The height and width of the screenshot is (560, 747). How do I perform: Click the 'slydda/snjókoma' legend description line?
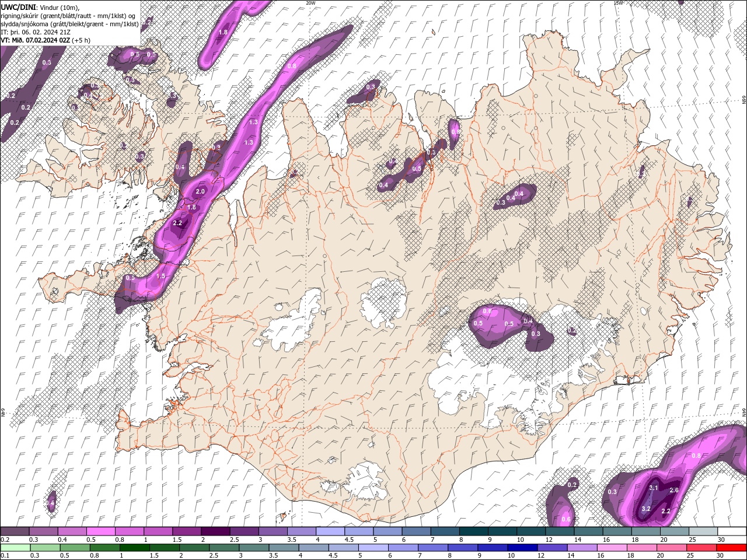pyautogui.click(x=70, y=24)
